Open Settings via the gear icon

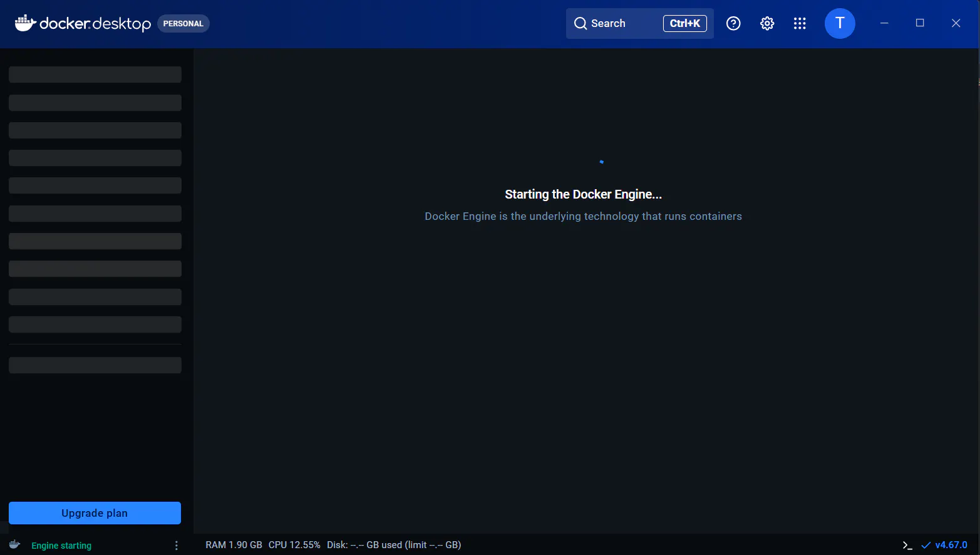767,23
